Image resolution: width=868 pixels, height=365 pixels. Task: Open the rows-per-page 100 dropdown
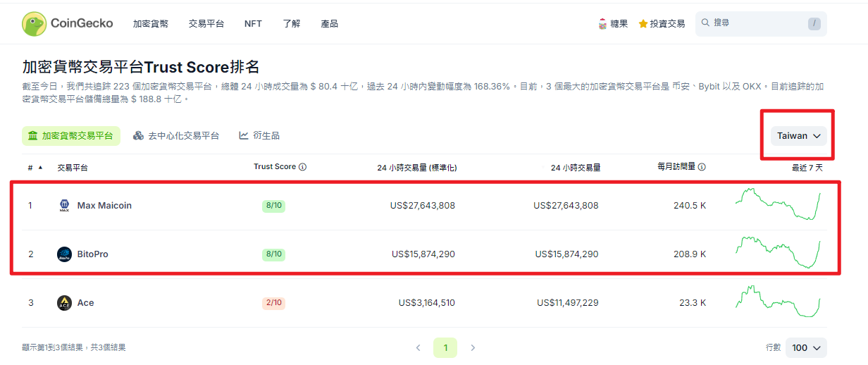(806, 347)
